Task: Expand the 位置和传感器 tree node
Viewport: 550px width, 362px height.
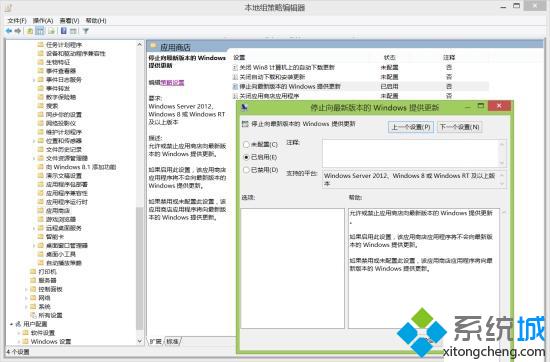Action: point(34,141)
